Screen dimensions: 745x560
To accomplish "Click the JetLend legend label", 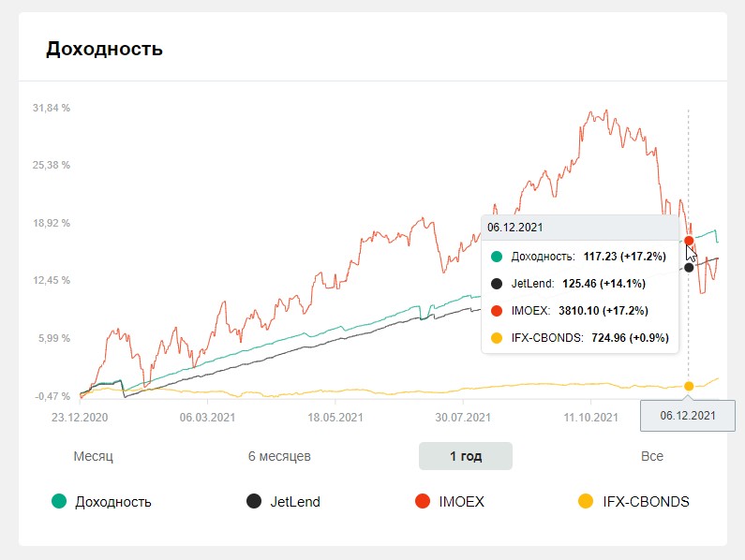I will [x=295, y=502].
